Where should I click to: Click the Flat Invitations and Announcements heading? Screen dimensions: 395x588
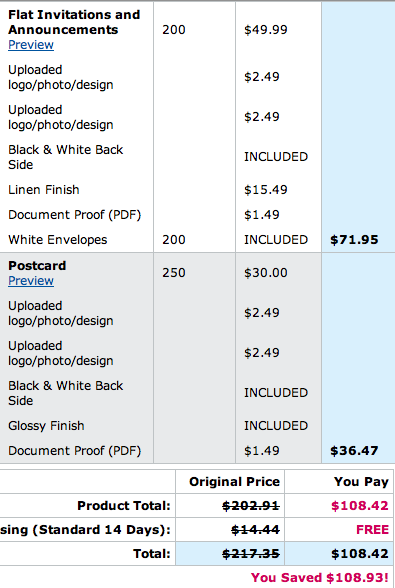pyautogui.click(x=74, y=22)
